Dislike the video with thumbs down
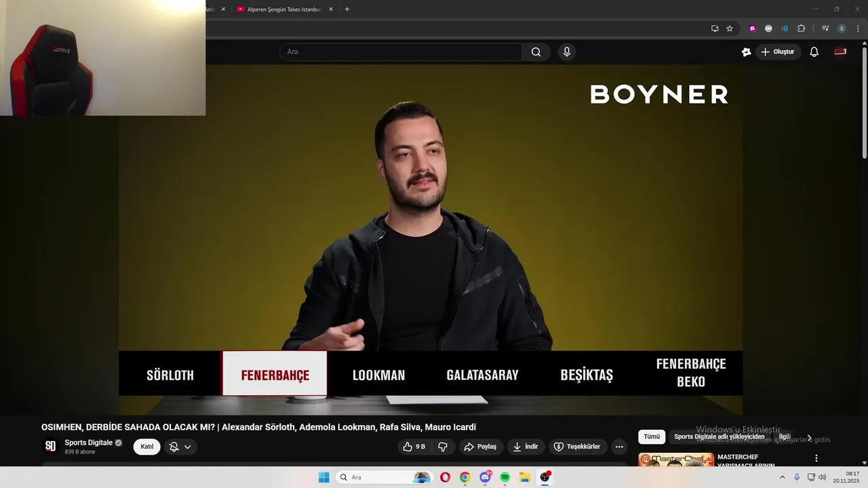 pos(443,447)
